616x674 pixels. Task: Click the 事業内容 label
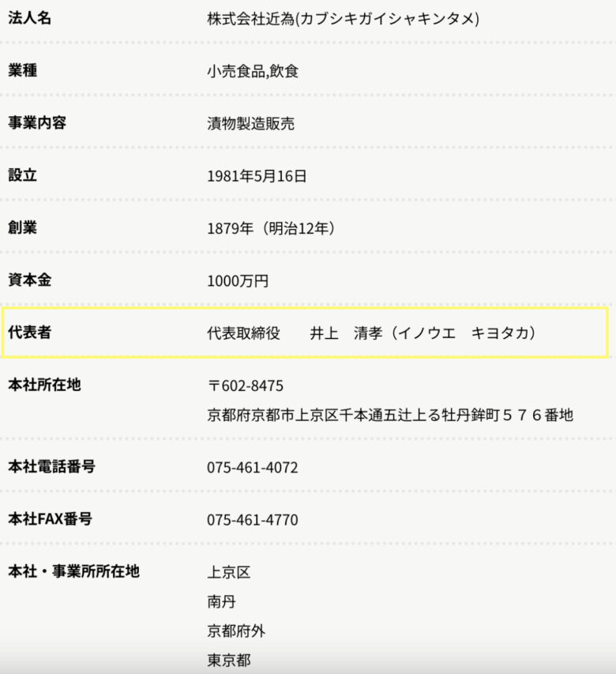(x=37, y=123)
